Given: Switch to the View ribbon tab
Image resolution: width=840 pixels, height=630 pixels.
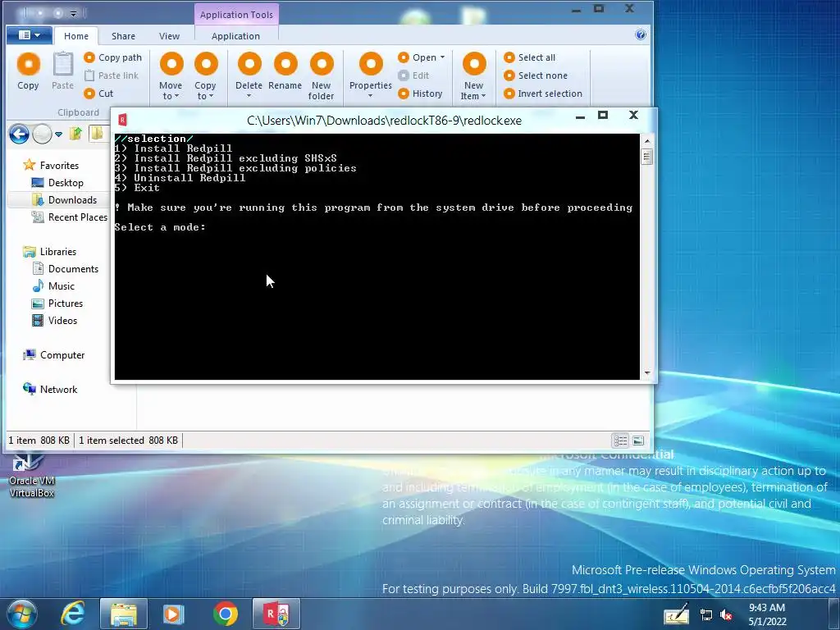Looking at the screenshot, I should [x=169, y=36].
